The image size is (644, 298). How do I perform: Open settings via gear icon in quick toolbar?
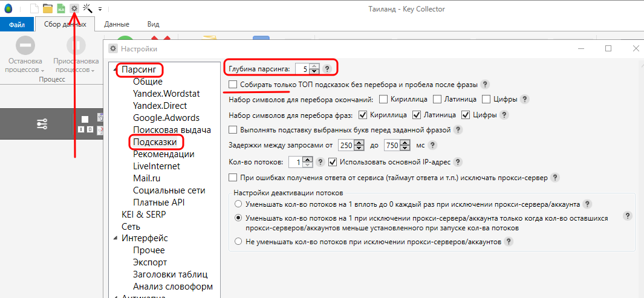click(x=74, y=8)
